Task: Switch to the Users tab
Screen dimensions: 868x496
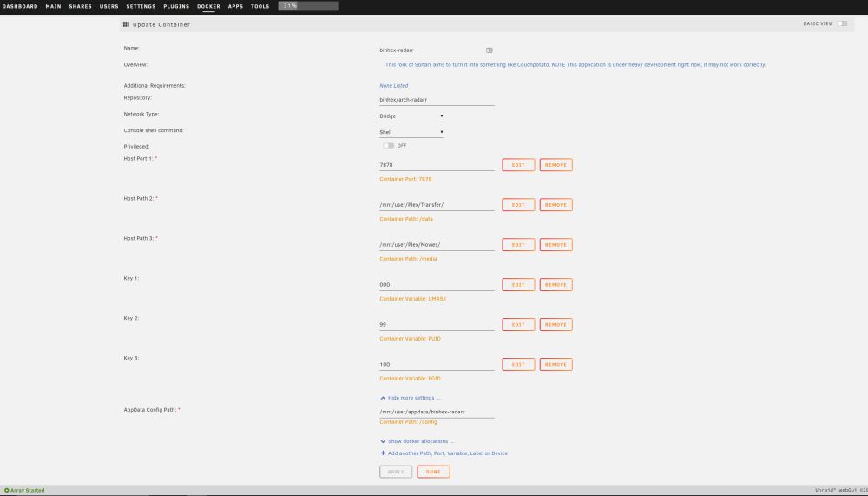Action: click(109, 7)
